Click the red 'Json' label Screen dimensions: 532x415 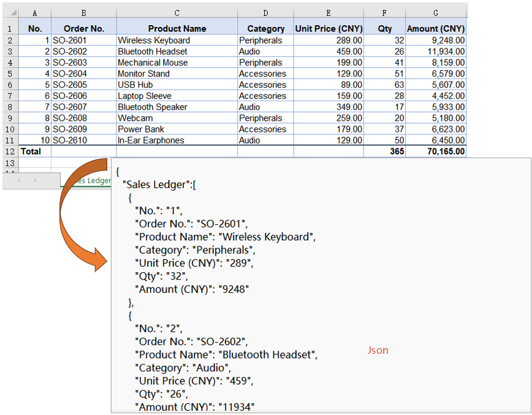pos(378,350)
